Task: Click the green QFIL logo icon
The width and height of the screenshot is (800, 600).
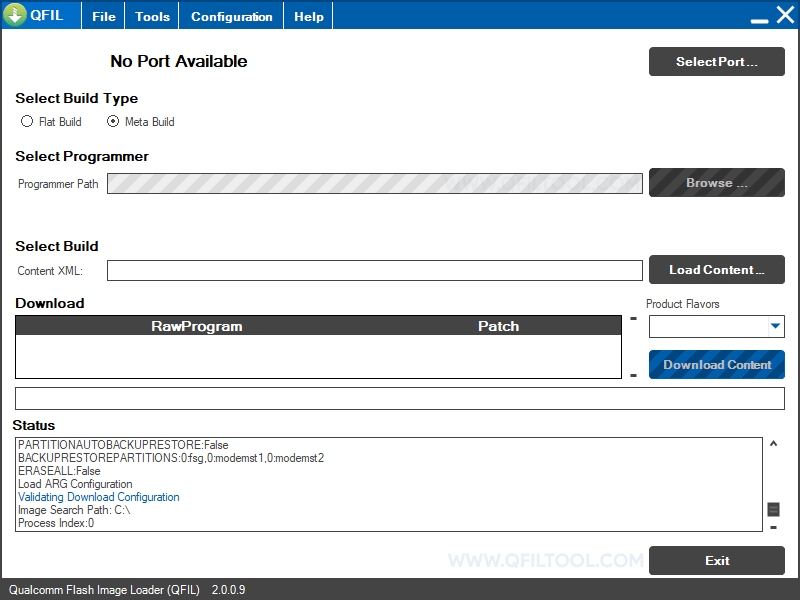Action: point(17,15)
